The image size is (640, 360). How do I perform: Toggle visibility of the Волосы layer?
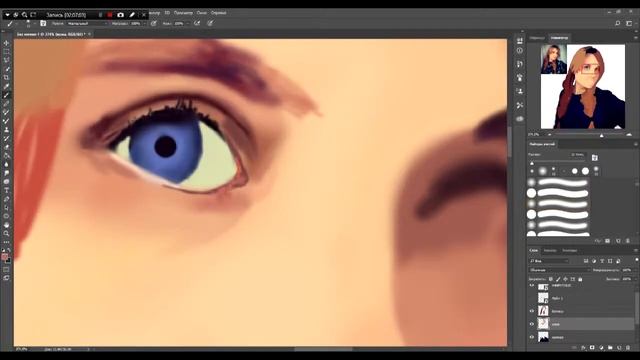tap(532, 311)
